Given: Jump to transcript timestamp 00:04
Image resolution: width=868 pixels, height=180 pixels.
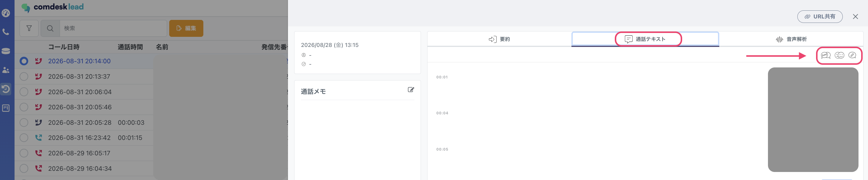Looking at the screenshot, I should pos(442,113).
